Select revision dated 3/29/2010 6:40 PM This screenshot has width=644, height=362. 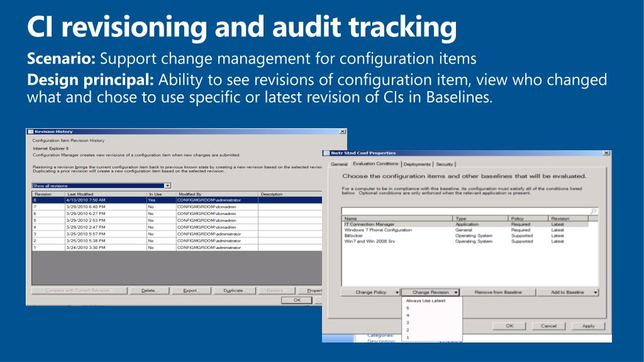(x=177, y=207)
